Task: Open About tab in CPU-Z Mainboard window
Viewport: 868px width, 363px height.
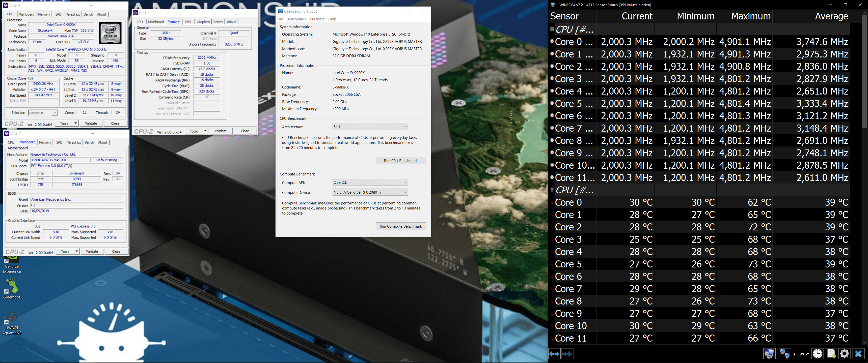Action: [102, 142]
